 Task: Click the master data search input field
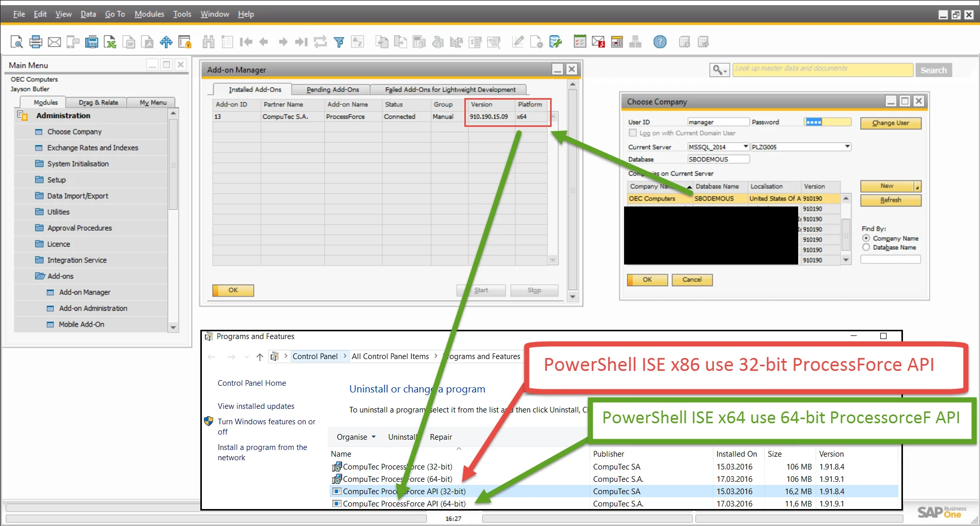coord(822,69)
